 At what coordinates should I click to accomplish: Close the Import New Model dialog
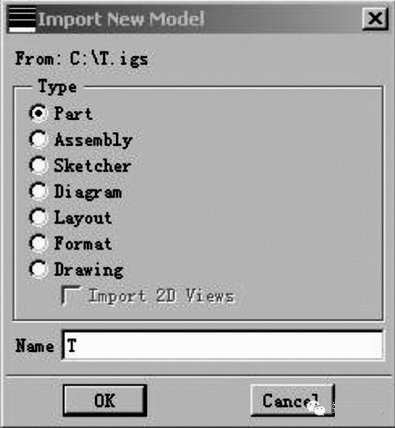click(375, 19)
